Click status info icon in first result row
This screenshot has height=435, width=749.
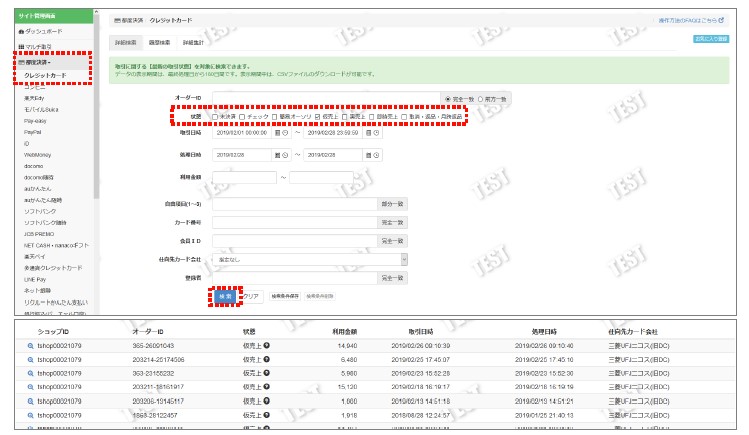[267, 344]
